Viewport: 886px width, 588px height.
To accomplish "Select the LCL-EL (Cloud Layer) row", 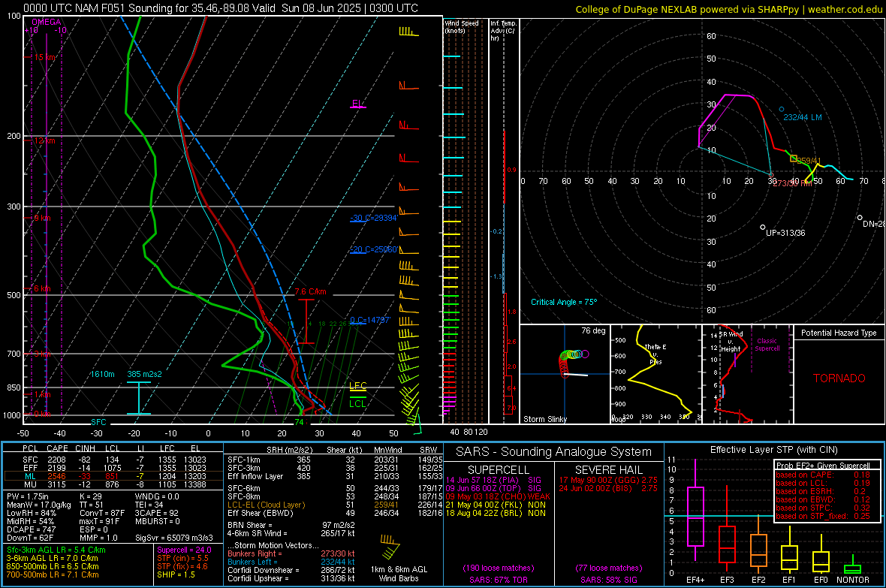I will pyautogui.click(x=335, y=505).
